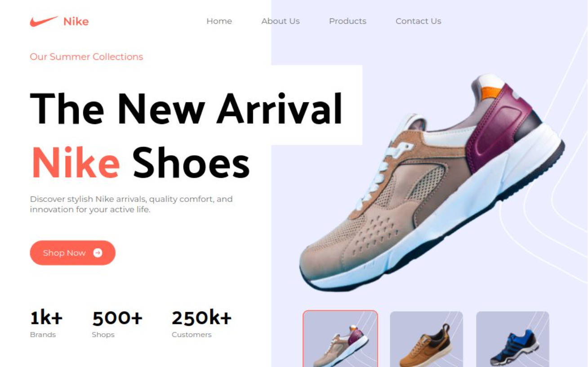Click the Our Summer Collections label
This screenshot has height=367, width=588.
coord(86,57)
